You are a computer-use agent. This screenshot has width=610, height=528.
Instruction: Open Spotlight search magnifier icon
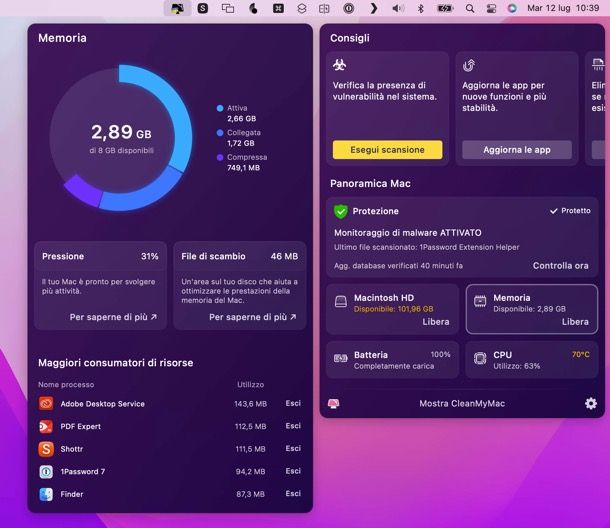[x=470, y=8]
